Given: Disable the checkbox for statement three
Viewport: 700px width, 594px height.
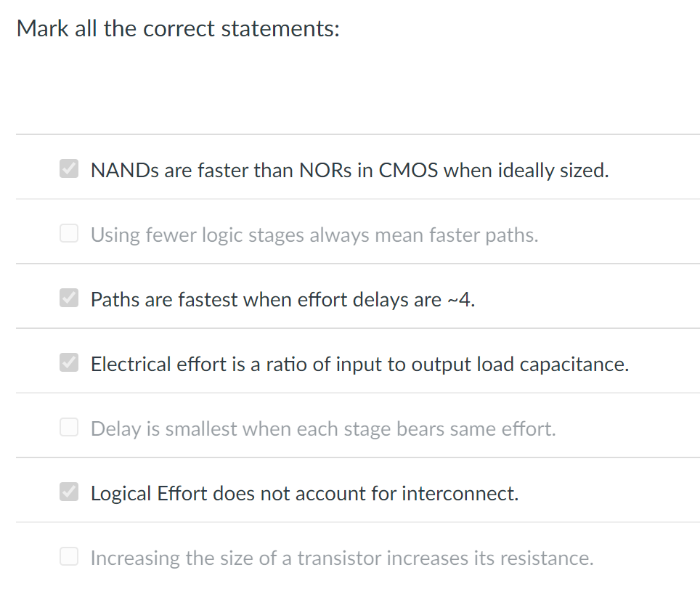Looking at the screenshot, I should pyautogui.click(x=68, y=298).
